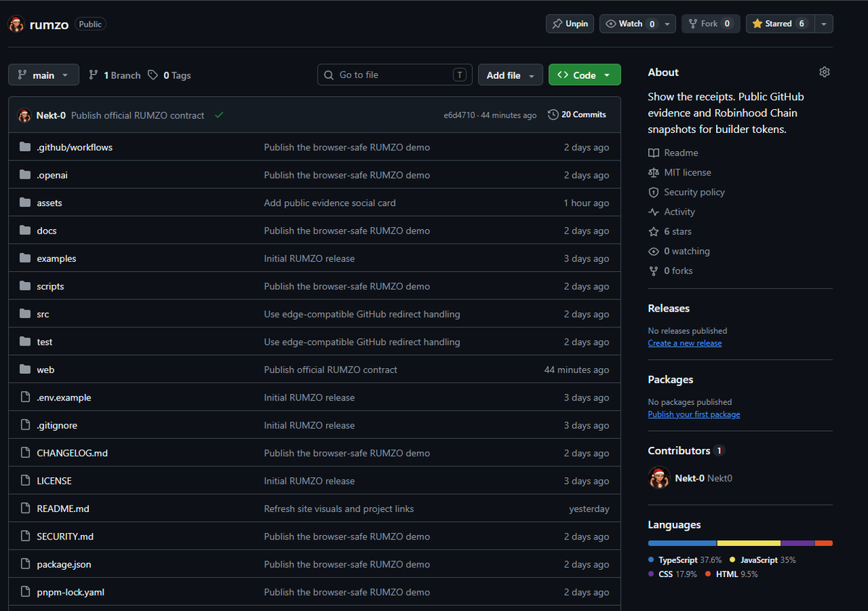Click the file icon for .gitignore
This screenshot has height=611, width=868.
[x=25, y=425]
